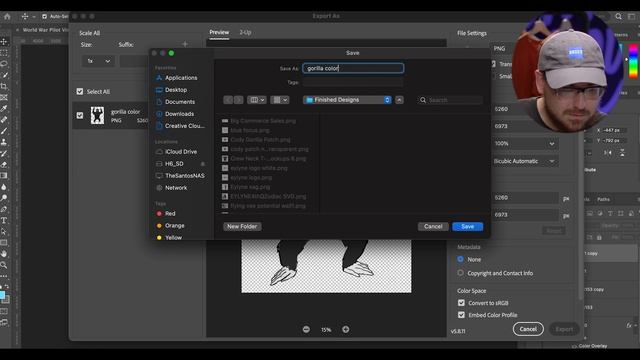Viewport: 640px width, 360px height.
Task: Switch to the Preview tab
Action: (x=219, y=32)
